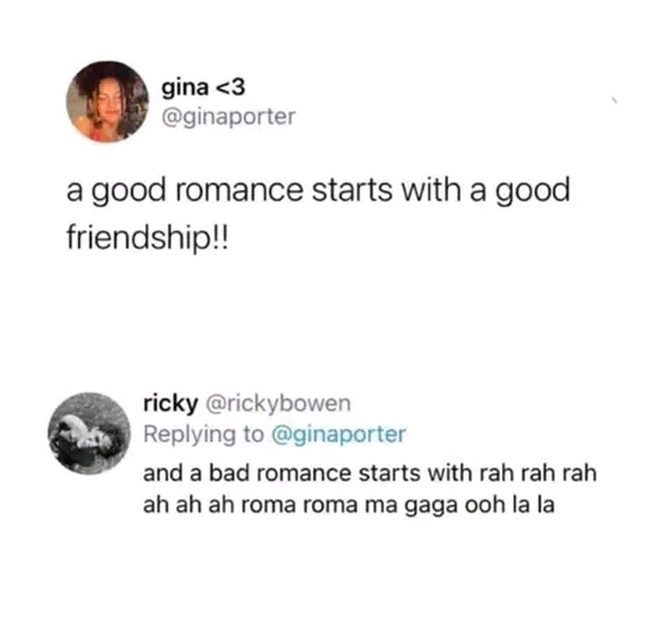Open ricky's black-and-white profile picture
The height and width of the screenshot is (618, 672).
point(89,433)
